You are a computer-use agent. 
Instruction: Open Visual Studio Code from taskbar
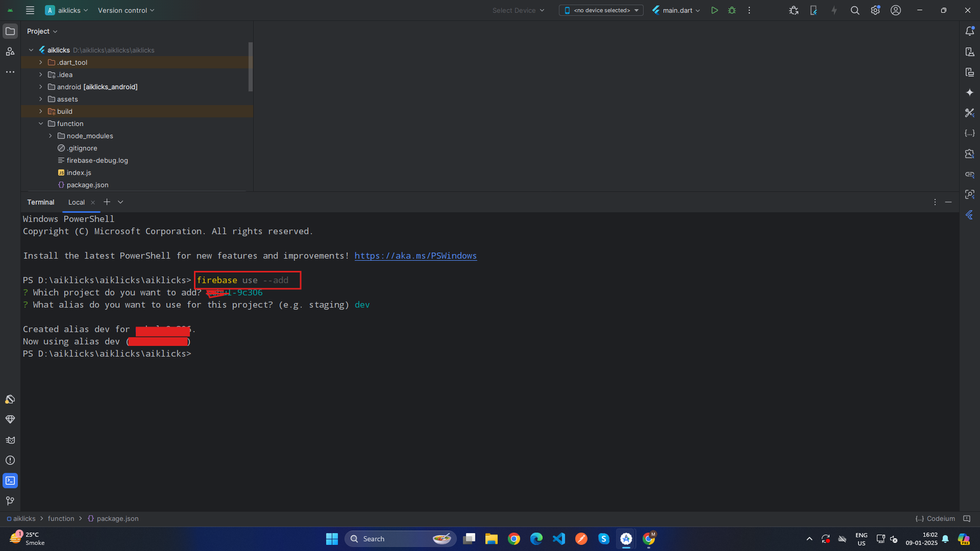559,539
